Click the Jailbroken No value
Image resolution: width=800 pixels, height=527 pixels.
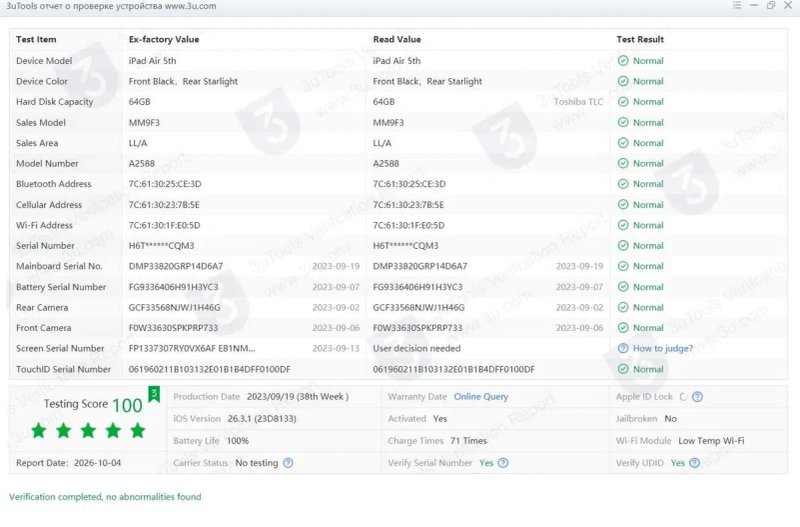click(x=670, y=418)
